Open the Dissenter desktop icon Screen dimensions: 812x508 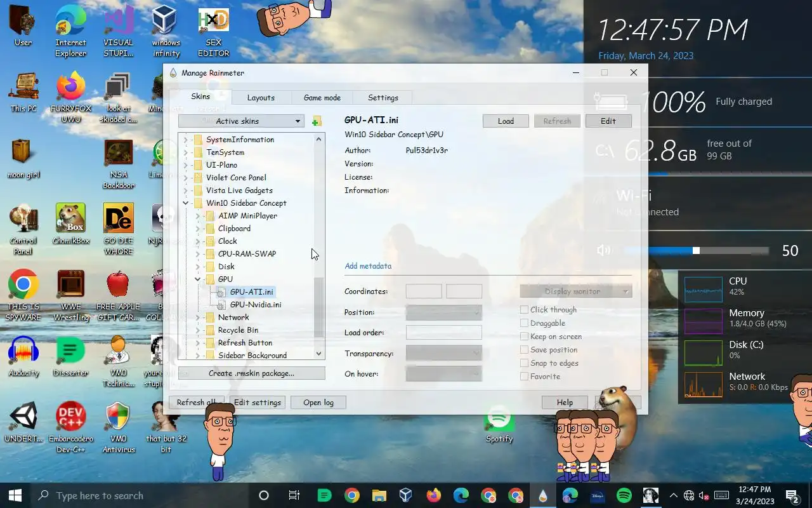[70, 356]
